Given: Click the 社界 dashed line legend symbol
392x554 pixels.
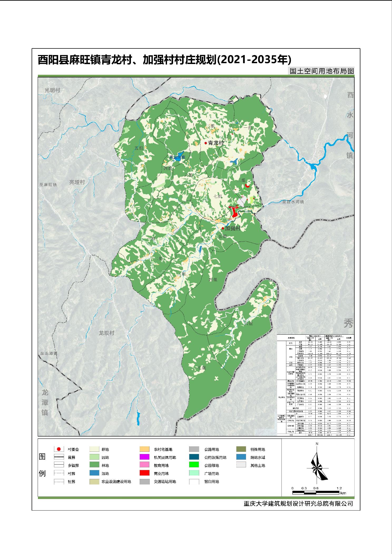Looking at the screenshot, I should (x=59, y=481).
